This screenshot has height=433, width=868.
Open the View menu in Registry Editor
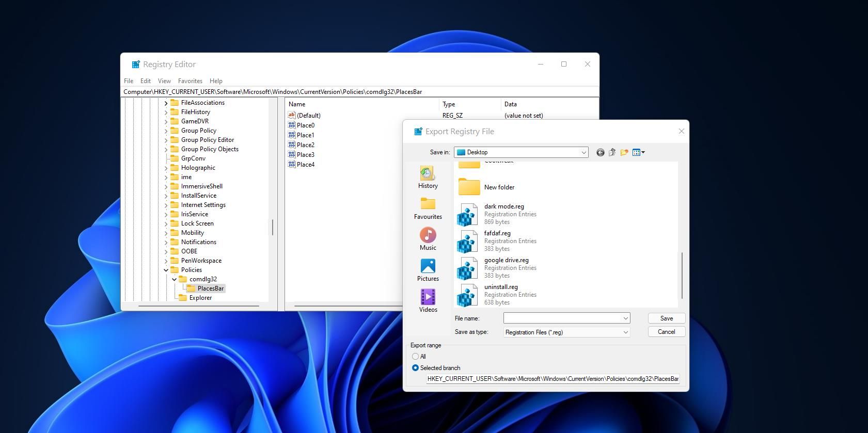click(x=164, y=81)
